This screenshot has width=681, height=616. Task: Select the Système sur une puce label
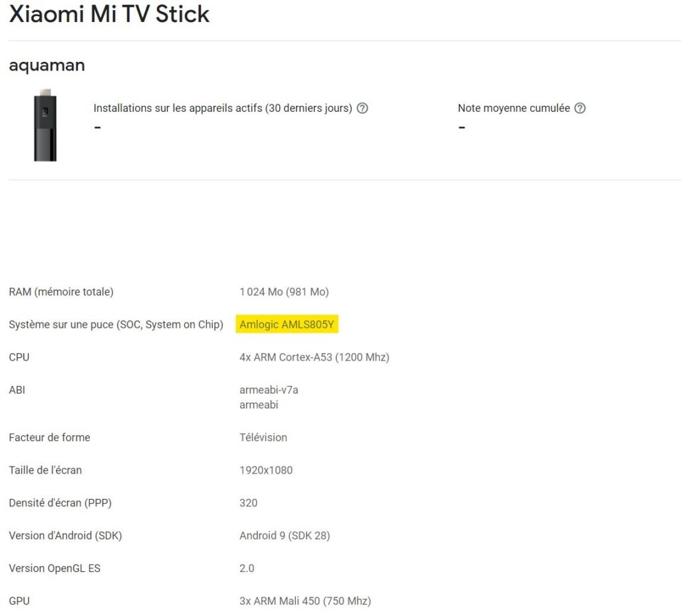[x=116, y=325]
